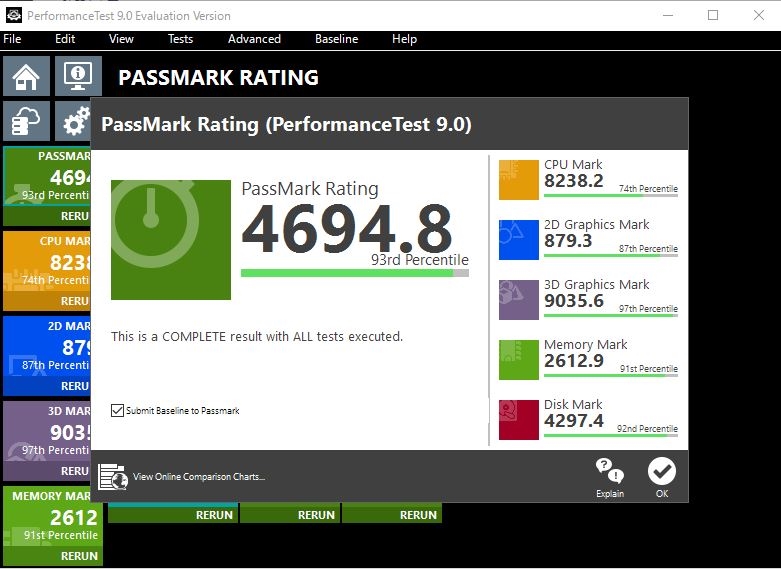781x569 pixels.
Task: Open the View menu
Action: (121, 39)
